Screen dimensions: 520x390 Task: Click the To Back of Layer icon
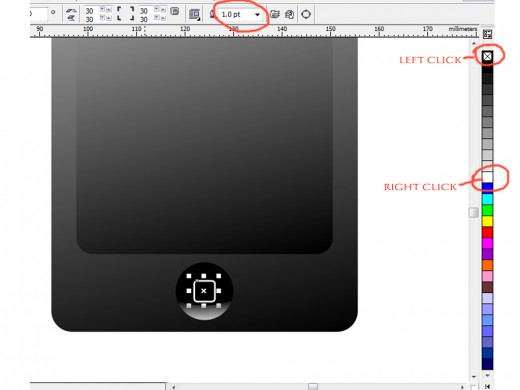pyautogui.click(x=289, y=14)
